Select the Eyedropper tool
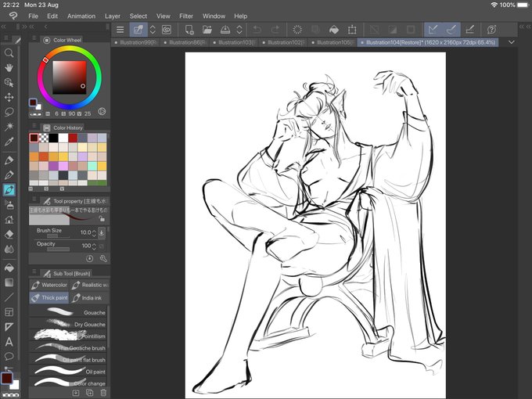The image size is (532, 399). [9, 142]
